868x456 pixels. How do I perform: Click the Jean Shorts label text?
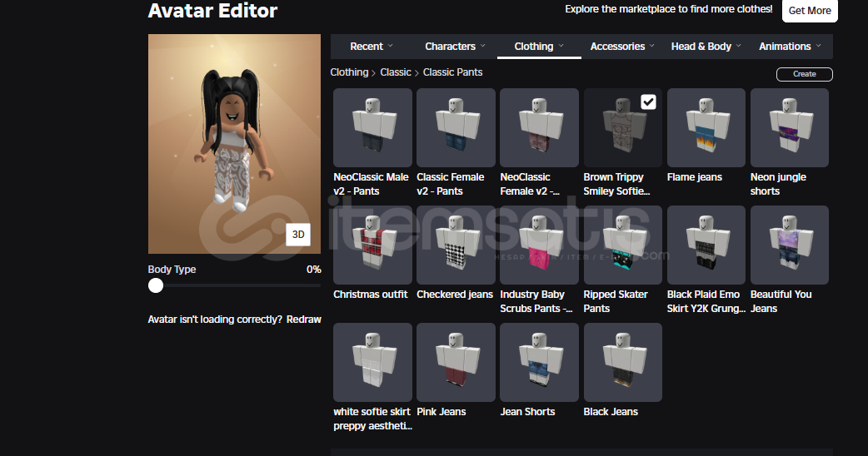click(527, 412)
